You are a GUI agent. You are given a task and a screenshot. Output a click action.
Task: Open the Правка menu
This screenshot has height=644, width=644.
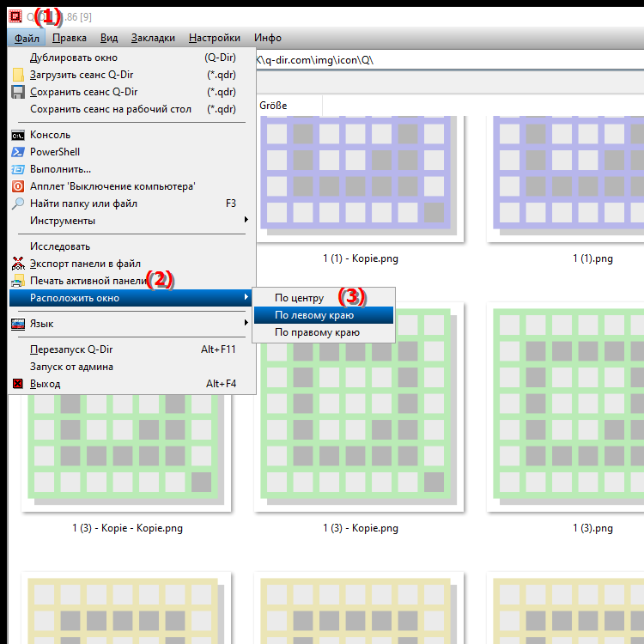(70, 38)
